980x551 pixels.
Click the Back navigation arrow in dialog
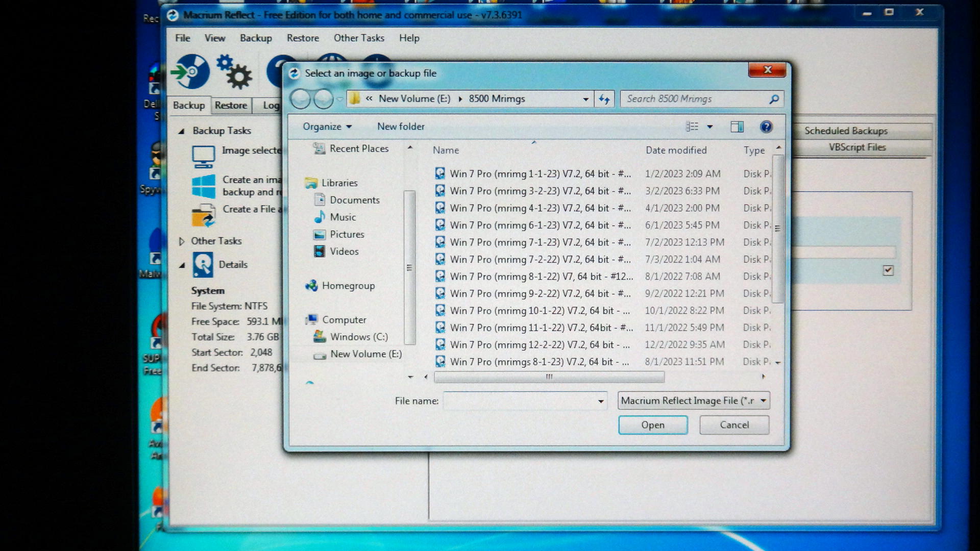301,99
